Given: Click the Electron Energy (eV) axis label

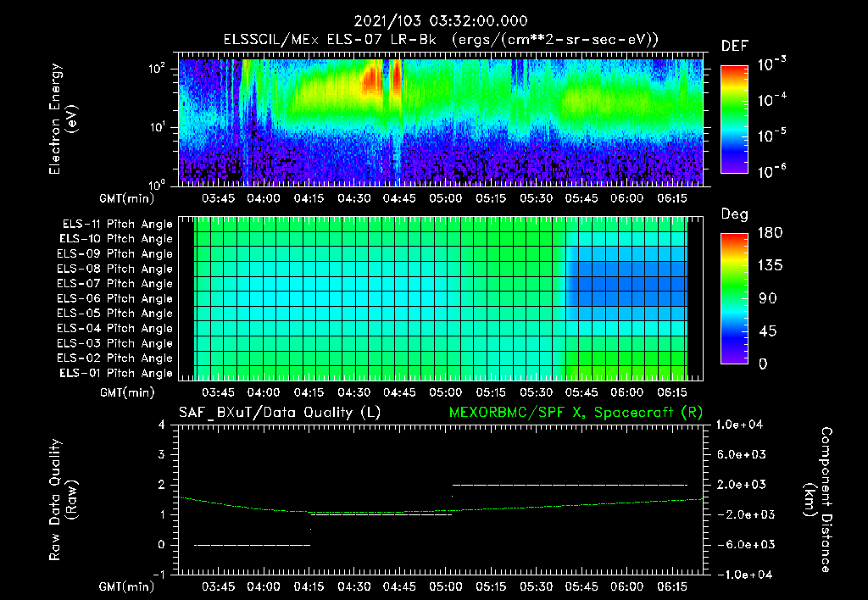Looking at the screenshot, I should [x=63, y=119].
